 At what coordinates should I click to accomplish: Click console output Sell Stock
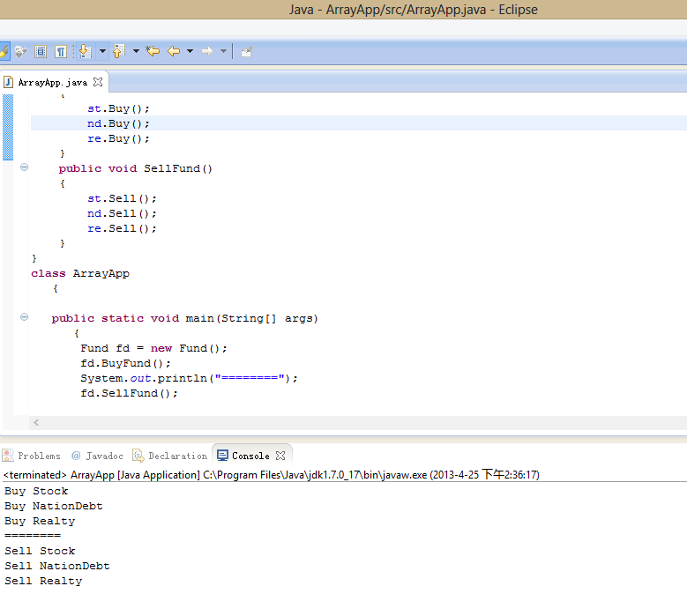[40, 551]
